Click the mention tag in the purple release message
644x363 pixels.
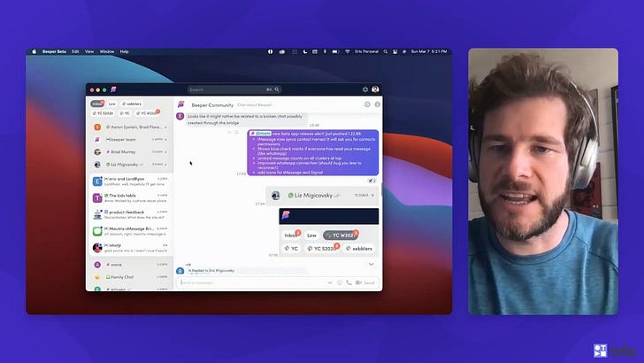click(x=260, y=134)
